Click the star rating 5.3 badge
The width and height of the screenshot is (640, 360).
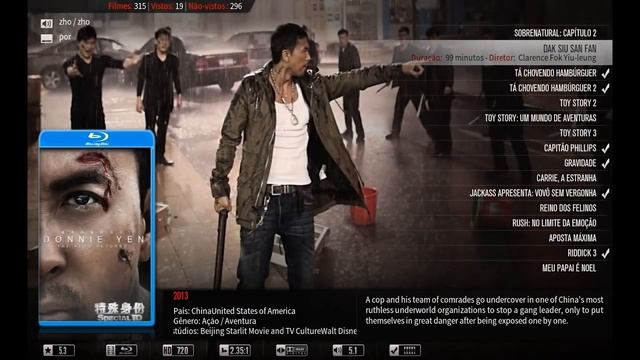[59, 350]
